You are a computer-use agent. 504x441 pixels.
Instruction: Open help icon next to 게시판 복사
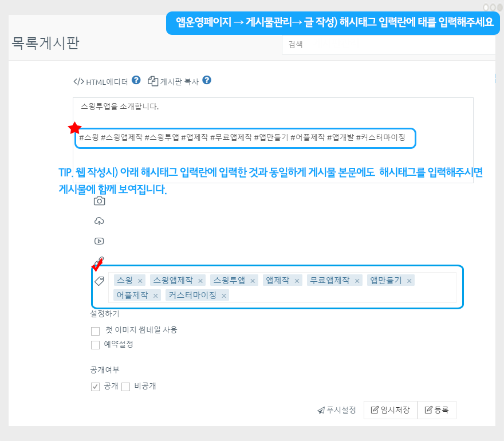click(x=207, y=80)
